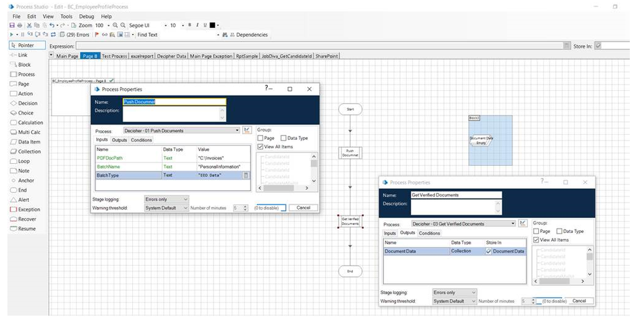Image resolution: width=644 pixels, height=325 pixels.
Task: Click the Save icon in toolbar
Action: pos(12,25)
